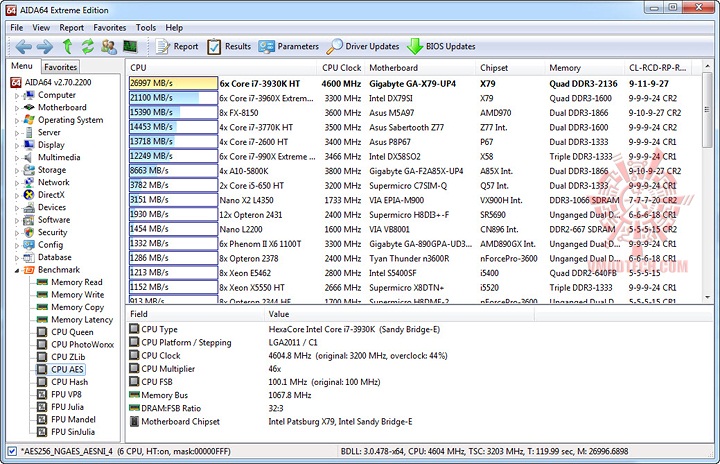The height and width of the screenshot is (464, 720).
Task: Select the Network node icon
Action: [x=29, y=182]
